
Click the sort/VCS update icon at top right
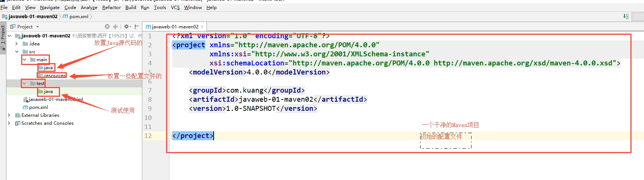[626, 16]
